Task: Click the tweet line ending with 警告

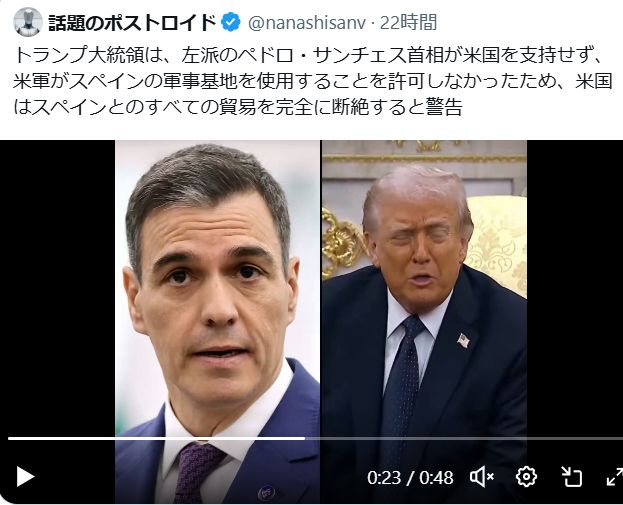Action: tap(238, 106)
